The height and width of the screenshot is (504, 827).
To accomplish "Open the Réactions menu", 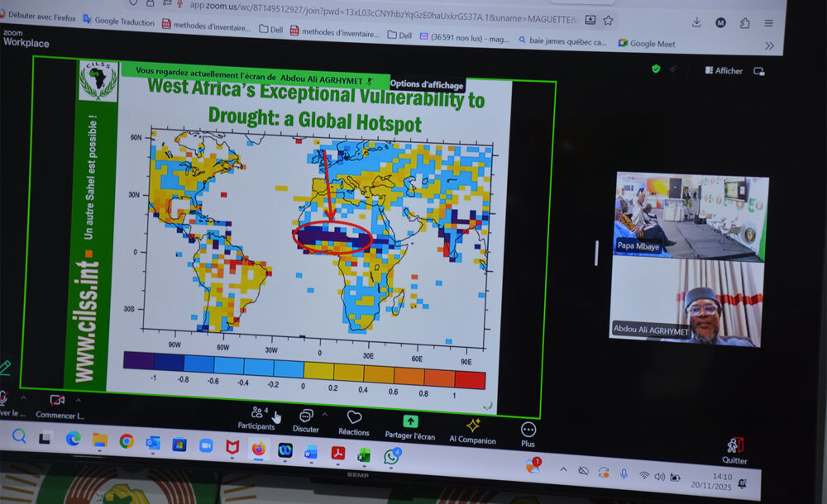I will click(354, 421).
